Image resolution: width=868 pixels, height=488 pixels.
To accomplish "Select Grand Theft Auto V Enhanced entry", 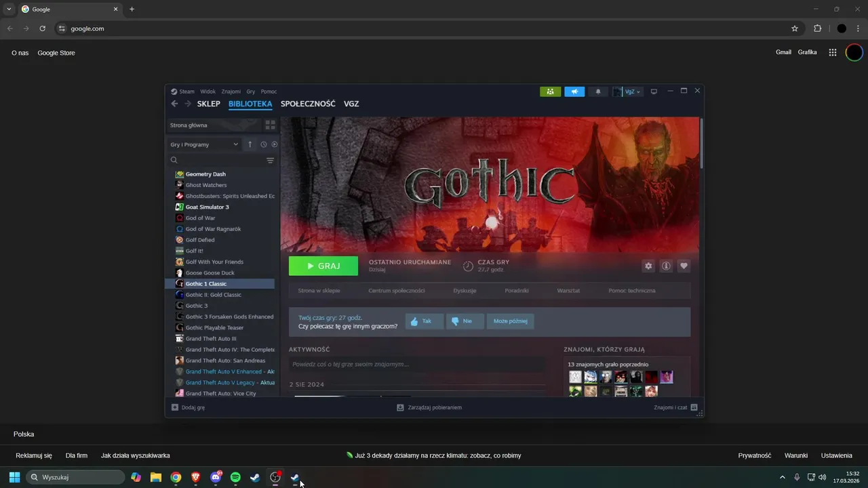I will [x=224, y=371].
